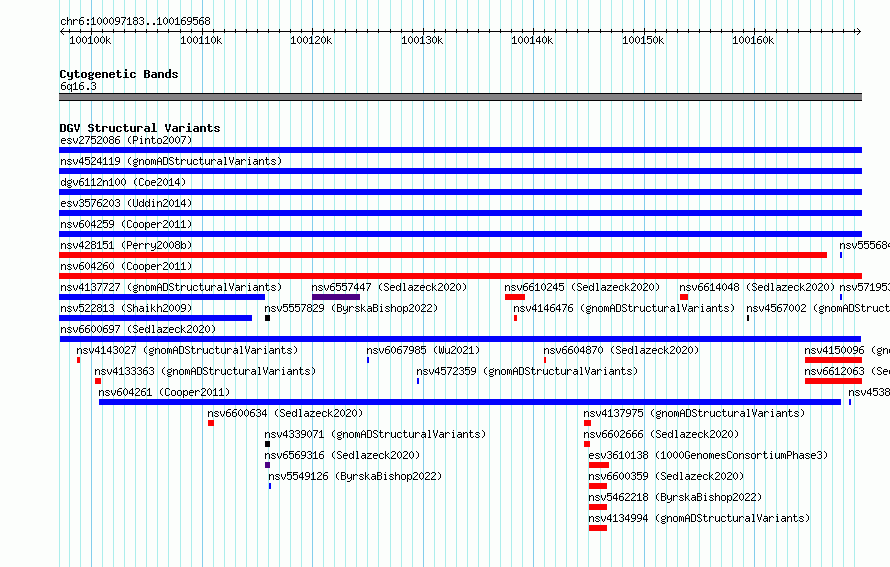This screenshot has height=567, width=890.
Task: Open esv3576203 (Uddin2014) variant entry
Action: click(126, 203)
